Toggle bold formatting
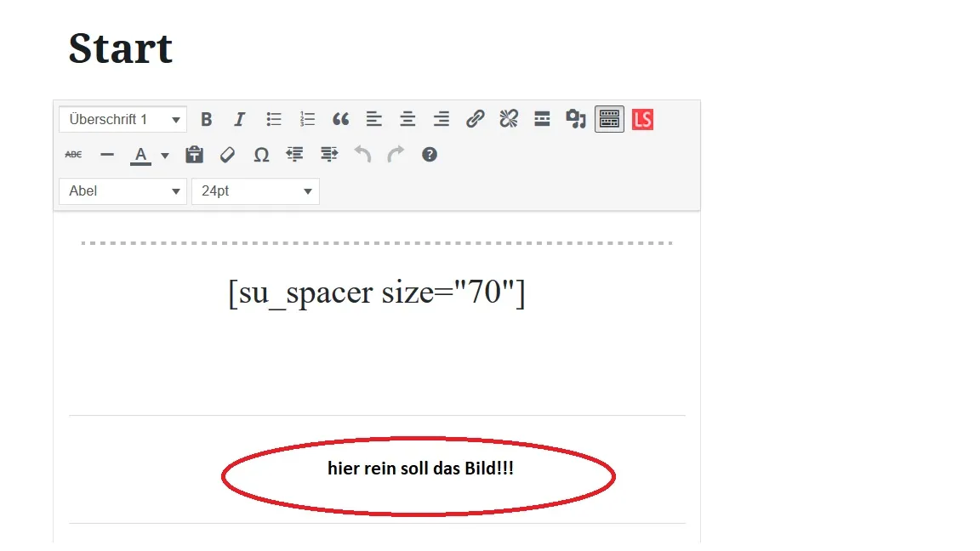Image resolution: width=980 pixels, height=551 pixels. (206, 119)
